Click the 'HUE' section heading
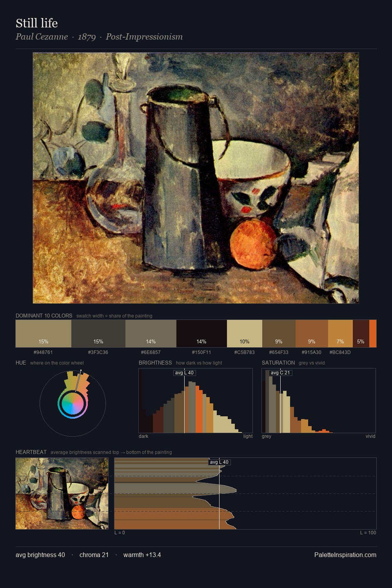This screenshot has height=588, width=392. tap(21, 363)
